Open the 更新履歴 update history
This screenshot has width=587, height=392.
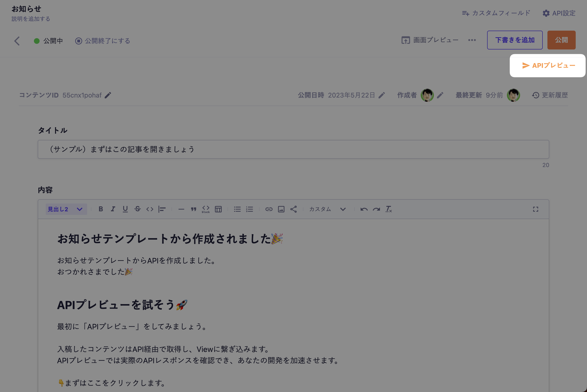coord(554,95)
